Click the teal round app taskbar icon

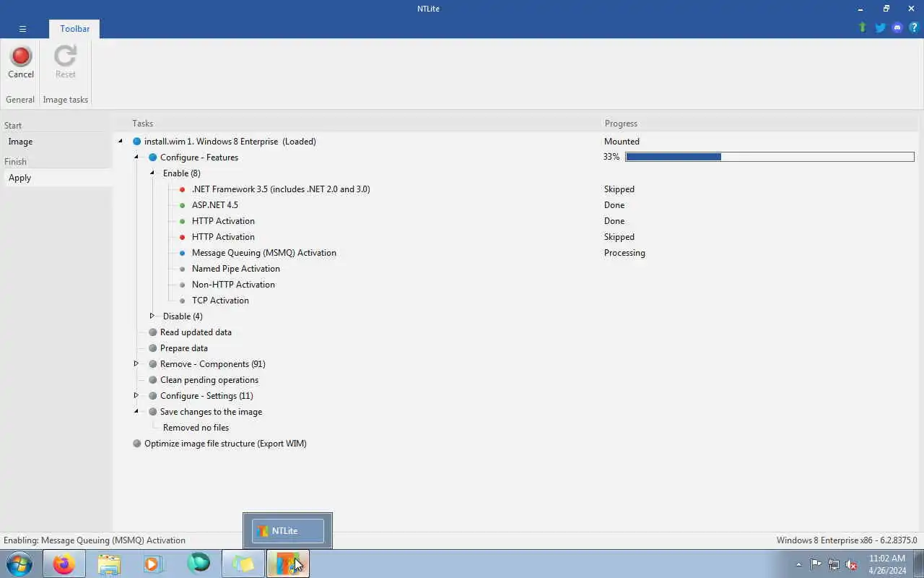tap(199, 563)
